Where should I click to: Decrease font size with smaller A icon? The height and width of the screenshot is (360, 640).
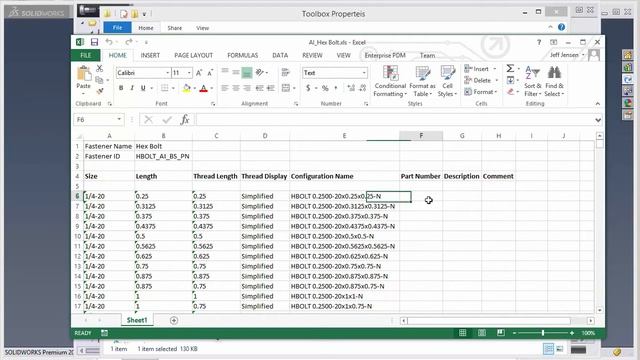[210, 73]
